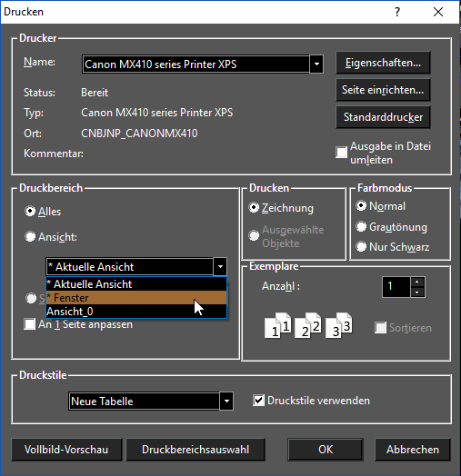Viewport: 461px width, 476px height.
Task: Toggle the Sortieren checkbox
Action: click(x=380, y=328)
